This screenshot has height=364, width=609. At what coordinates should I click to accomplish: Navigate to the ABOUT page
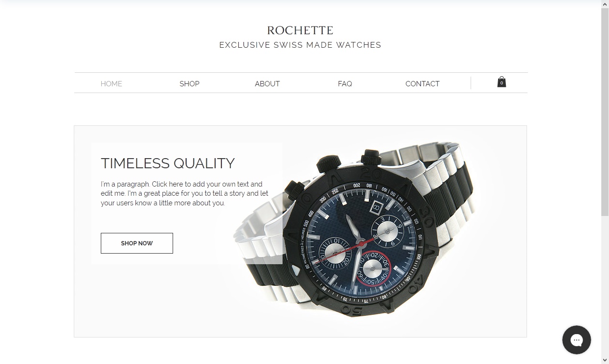point(267,84)
